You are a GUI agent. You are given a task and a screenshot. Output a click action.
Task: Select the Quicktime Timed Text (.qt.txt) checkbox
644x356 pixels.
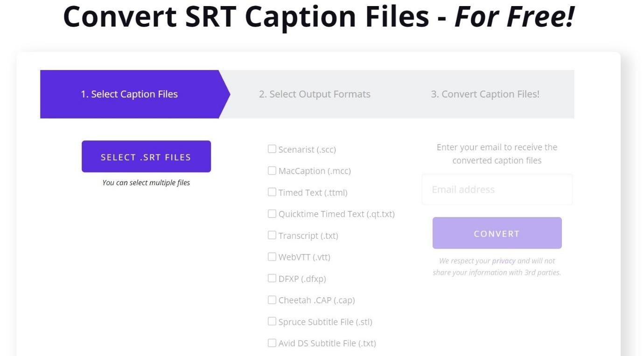click(x=272, y=214)
